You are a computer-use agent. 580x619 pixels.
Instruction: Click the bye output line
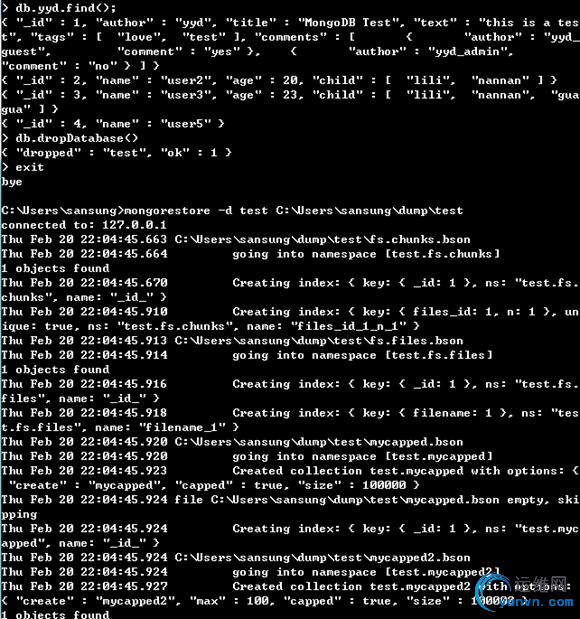(12, 182)
